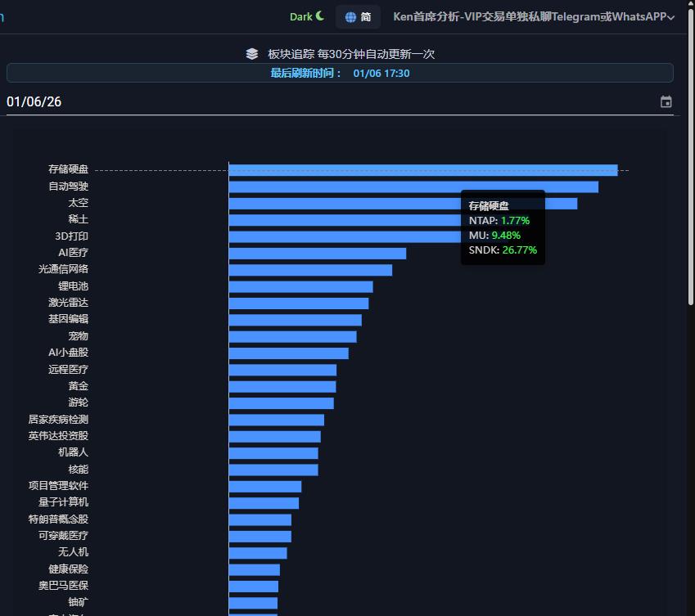Select the 量子计算机 bar
The height and width of the screenshot is (616, 695).
point(263,502)
